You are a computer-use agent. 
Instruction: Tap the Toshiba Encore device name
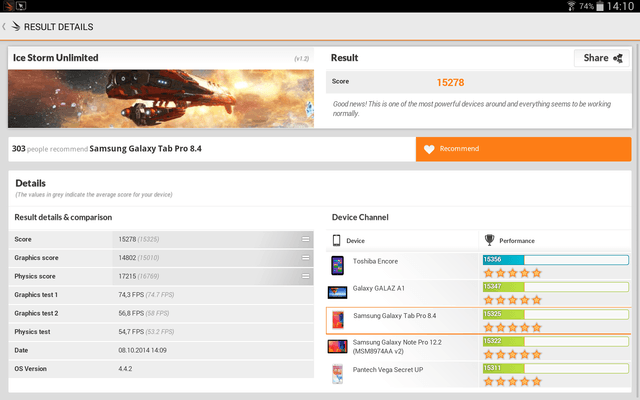click(375, 261)
